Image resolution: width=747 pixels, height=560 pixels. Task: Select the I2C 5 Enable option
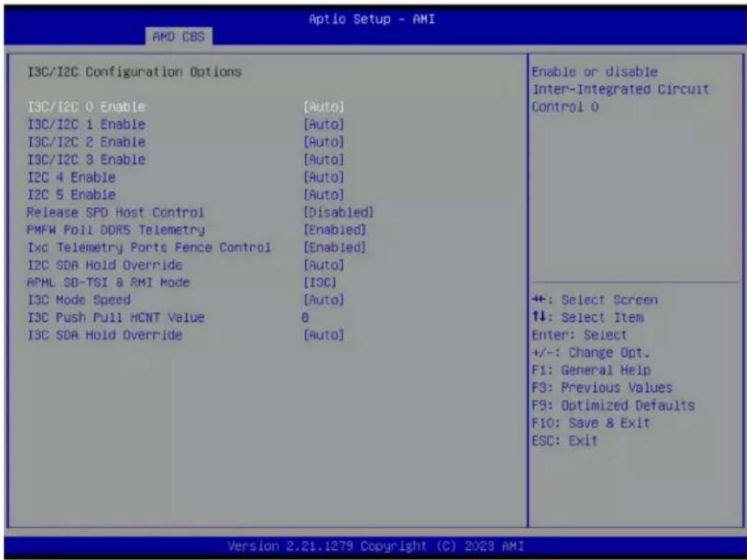click(x=71, y=194)
